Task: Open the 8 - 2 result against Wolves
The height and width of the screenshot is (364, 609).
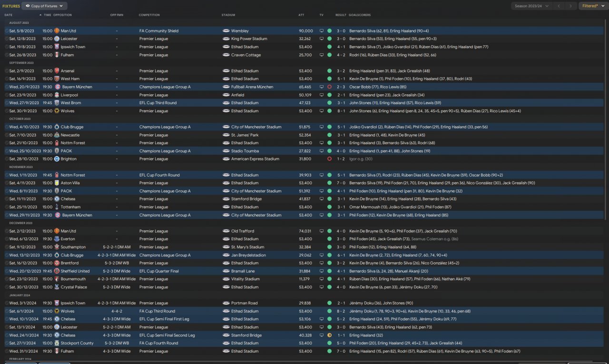Action: click(x=341, y=311)
